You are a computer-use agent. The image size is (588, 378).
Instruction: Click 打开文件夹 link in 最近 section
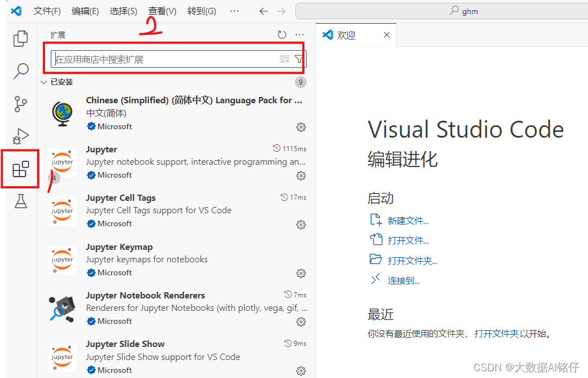click(x=496, y=333)
